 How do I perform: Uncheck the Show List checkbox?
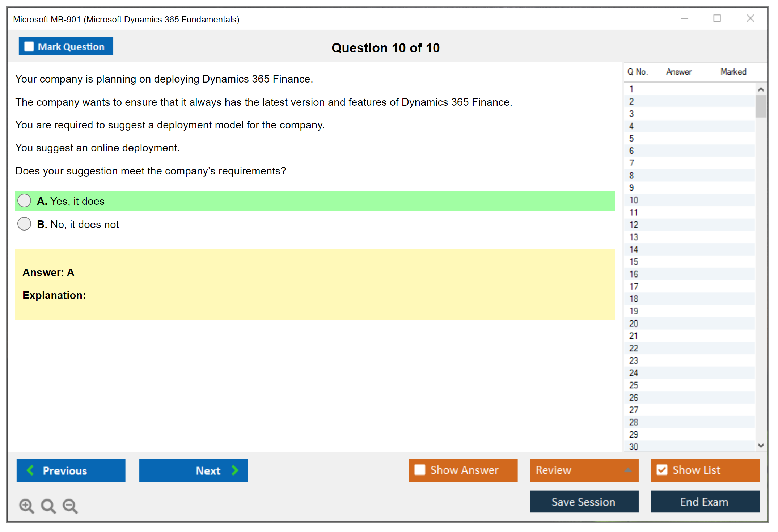pos(662,470)
